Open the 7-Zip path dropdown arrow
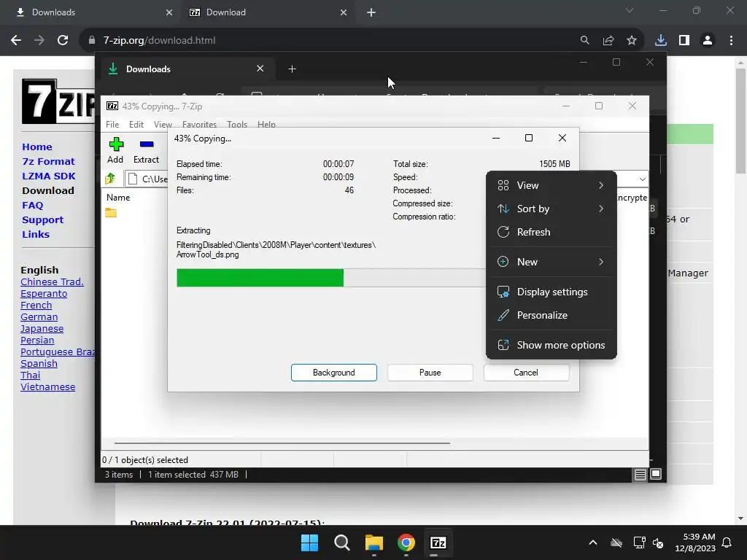Image resolution: width=747 pixels, height=560 pixels. (642, 179)
